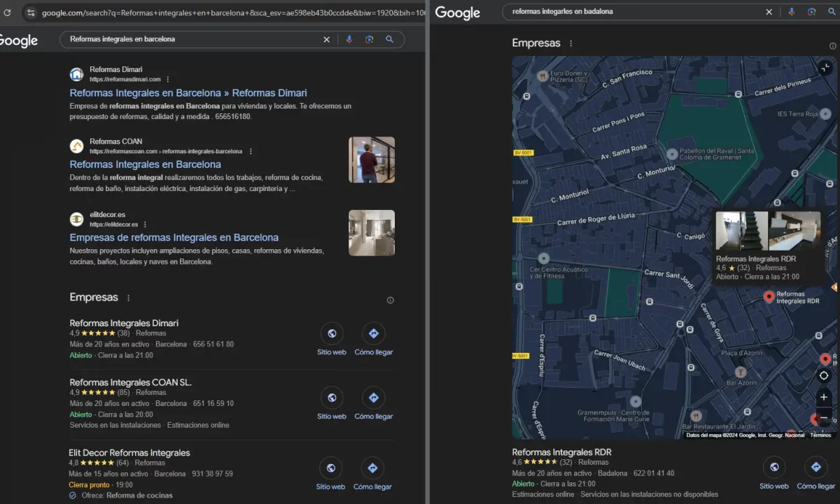Click microphone voice search in left search bar
The width and height of the screenshot is (840, 504).
click(349, 39)
